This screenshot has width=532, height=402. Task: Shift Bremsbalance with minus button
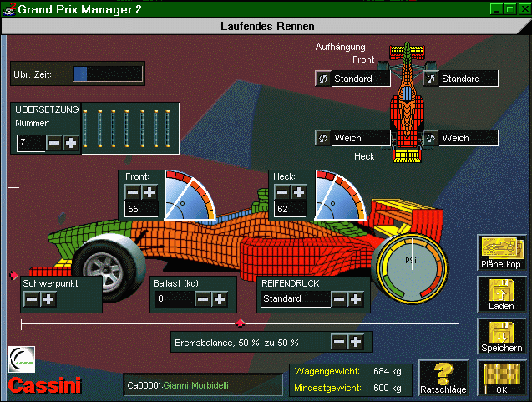pos(339,342)
